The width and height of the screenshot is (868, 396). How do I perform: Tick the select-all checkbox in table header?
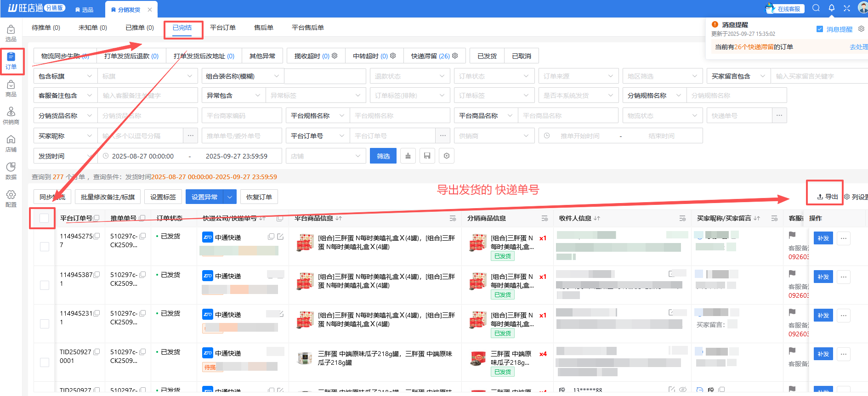pos(44,218)
